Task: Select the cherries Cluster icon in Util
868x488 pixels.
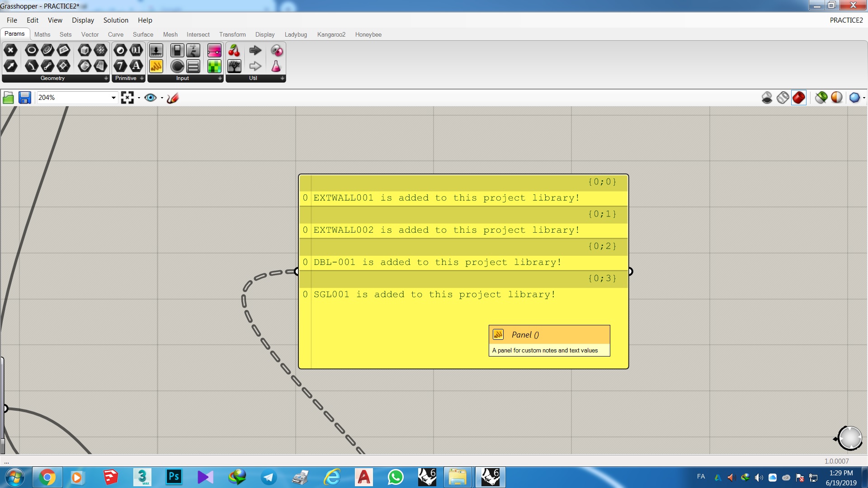Action: coord(234,50)
